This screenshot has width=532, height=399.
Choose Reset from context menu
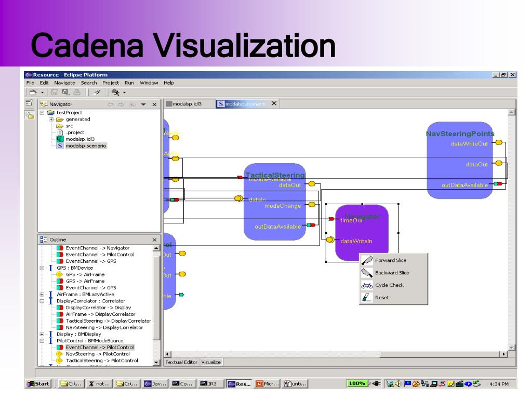[393, 298]
